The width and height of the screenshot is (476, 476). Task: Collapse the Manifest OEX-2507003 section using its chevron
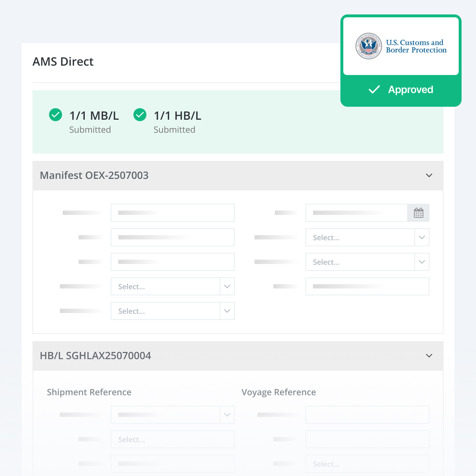[x=429, y=176]
